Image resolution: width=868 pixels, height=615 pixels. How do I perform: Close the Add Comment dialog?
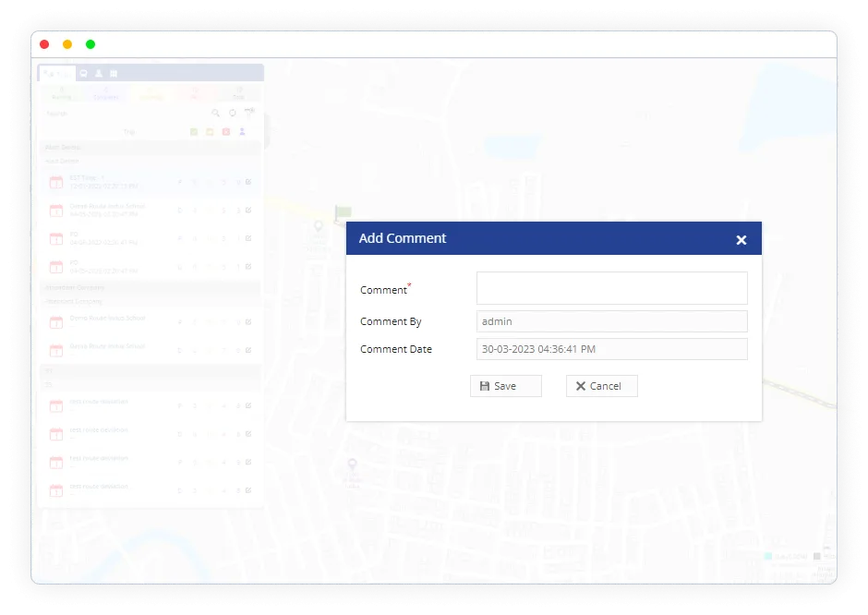point(741,240)
